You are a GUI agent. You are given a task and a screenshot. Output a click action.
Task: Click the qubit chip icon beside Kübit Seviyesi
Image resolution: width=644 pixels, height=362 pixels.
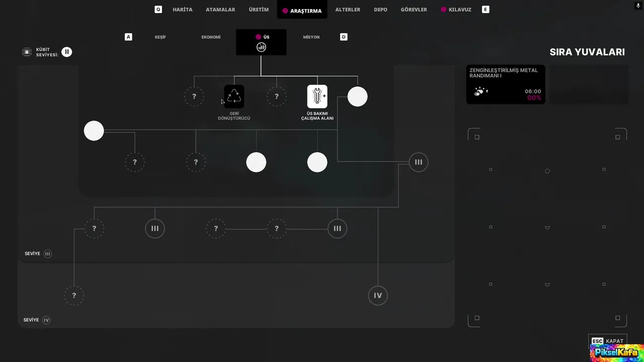coord(27,52)
